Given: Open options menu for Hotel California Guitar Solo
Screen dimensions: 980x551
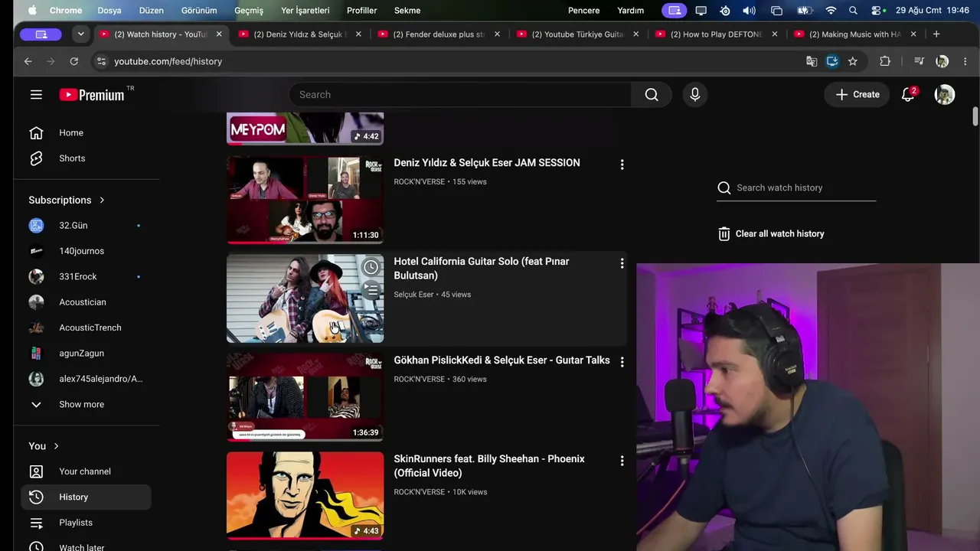Looking at the screenshot, I should (x=622, y=263).
